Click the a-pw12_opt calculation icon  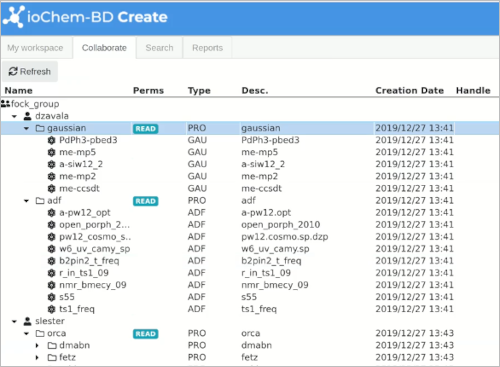click(51, 213)
